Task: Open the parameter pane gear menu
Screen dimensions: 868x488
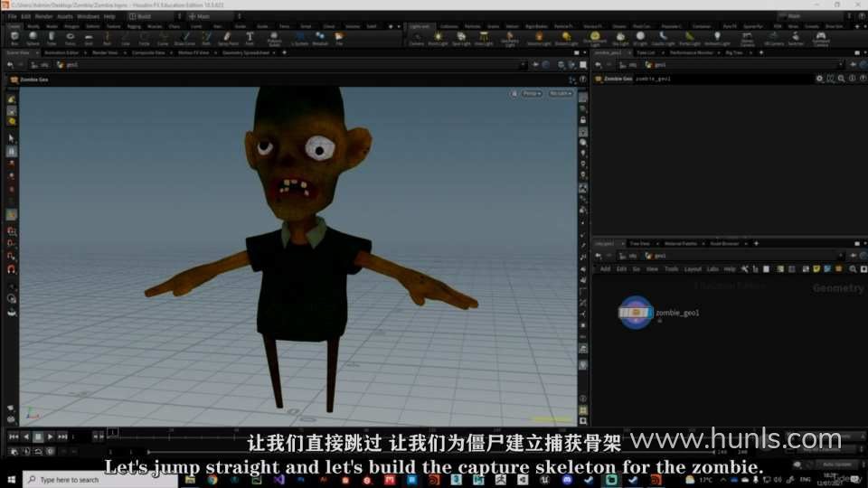Action: (819, 79)
